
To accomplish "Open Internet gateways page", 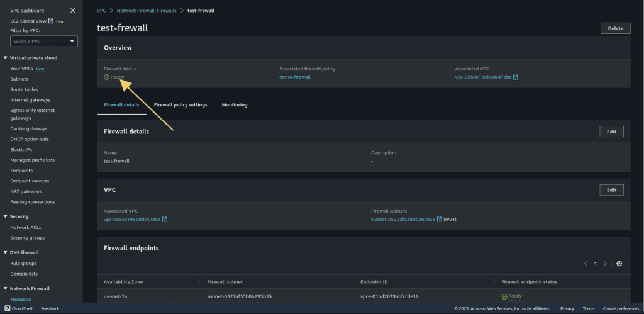I will [x=30, y=100].
